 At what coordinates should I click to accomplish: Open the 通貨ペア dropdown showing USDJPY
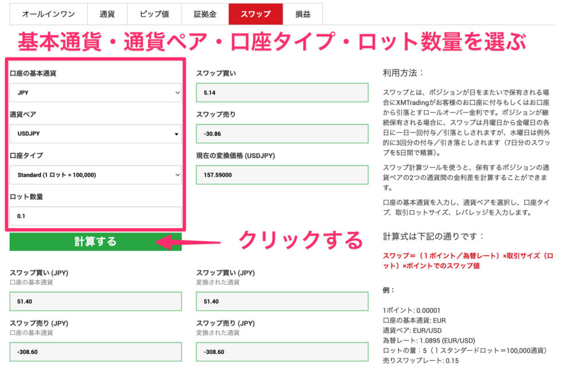click(x=95, y=133)
